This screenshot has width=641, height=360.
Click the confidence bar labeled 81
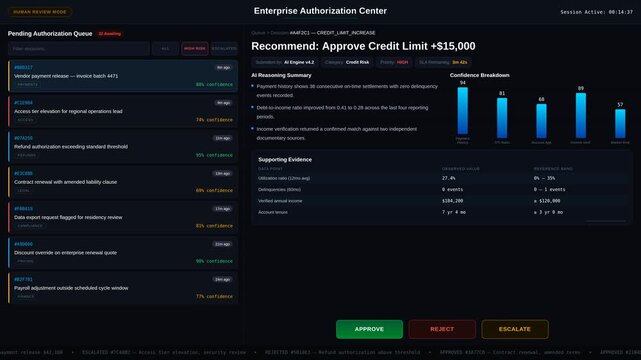tap(502, 118)
